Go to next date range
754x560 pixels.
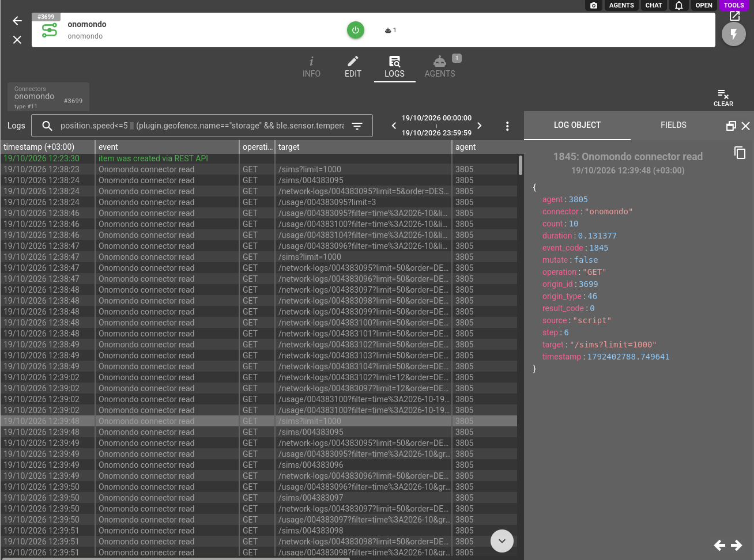click(x=479, y=126)
